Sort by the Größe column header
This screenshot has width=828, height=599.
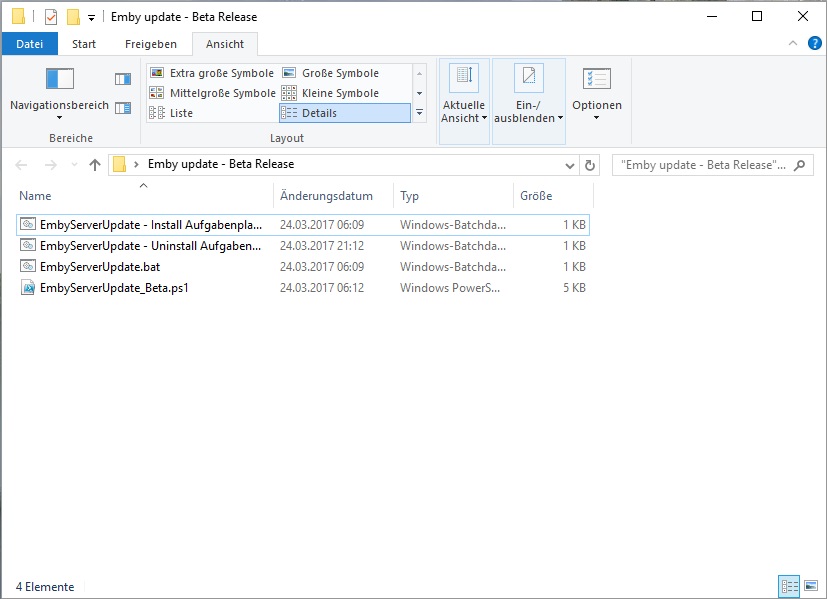coord(553,195)
